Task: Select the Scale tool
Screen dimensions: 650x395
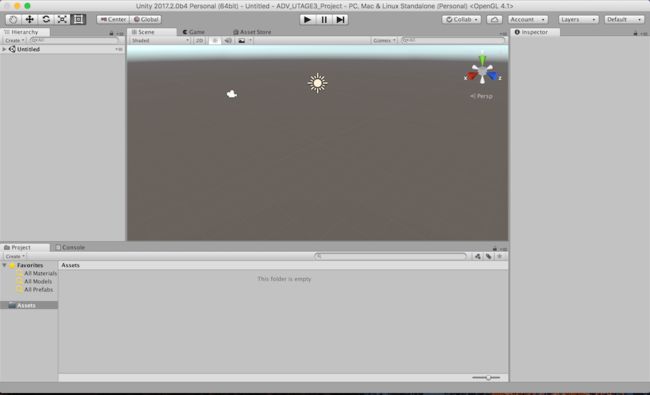Action: coord(62,19)
